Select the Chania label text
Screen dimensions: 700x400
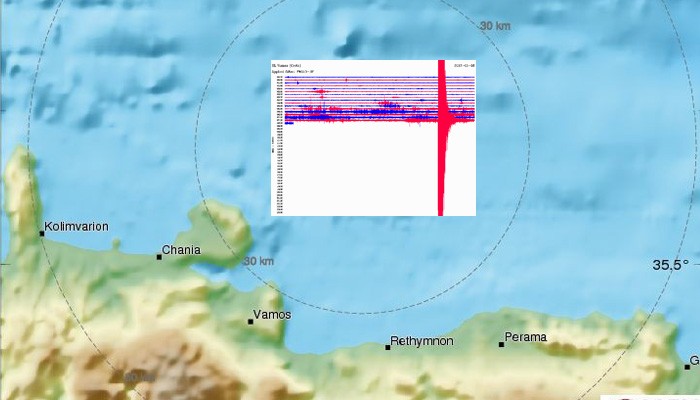(181, 250)
